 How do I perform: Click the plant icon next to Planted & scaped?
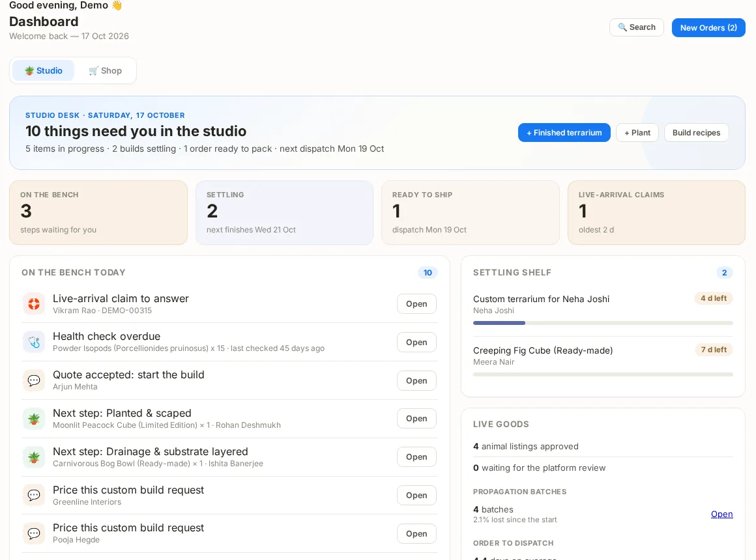(x=34, y=419)
